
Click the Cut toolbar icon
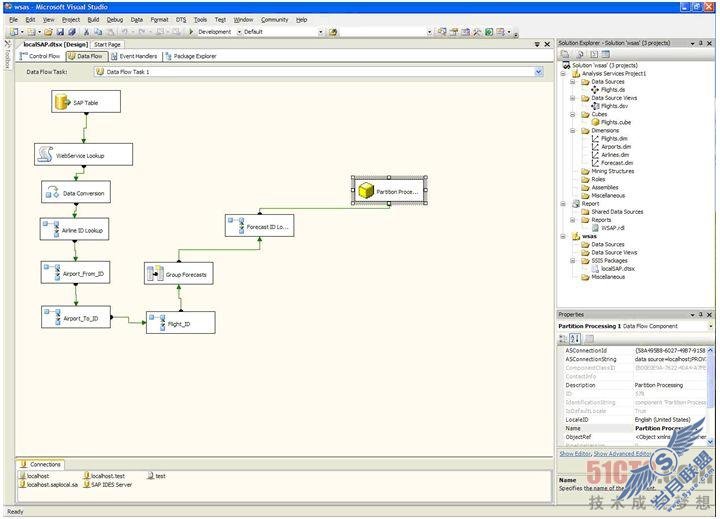[86, 32]
